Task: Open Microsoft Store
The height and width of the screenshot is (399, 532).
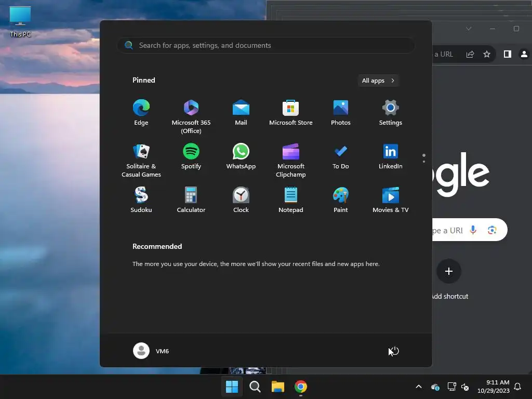Action: pos(291,113)
